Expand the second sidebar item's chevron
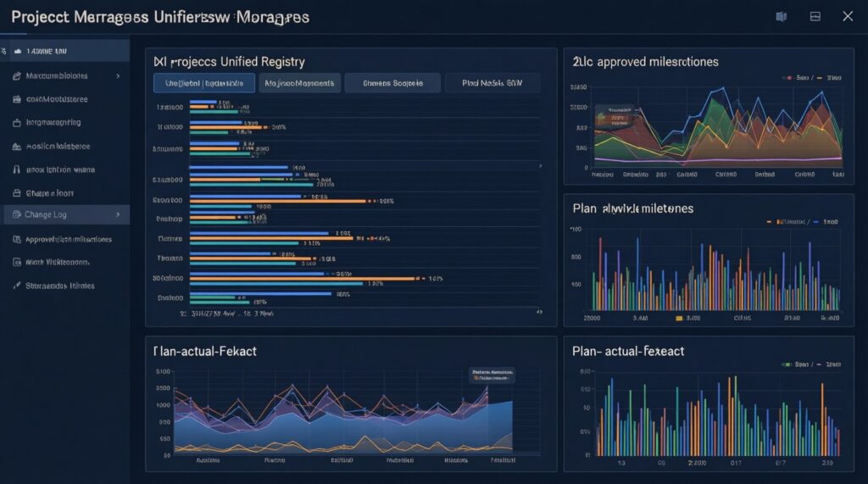Image resolution: width=868 pixels, height=484 pixels. [x=117, y=76]
